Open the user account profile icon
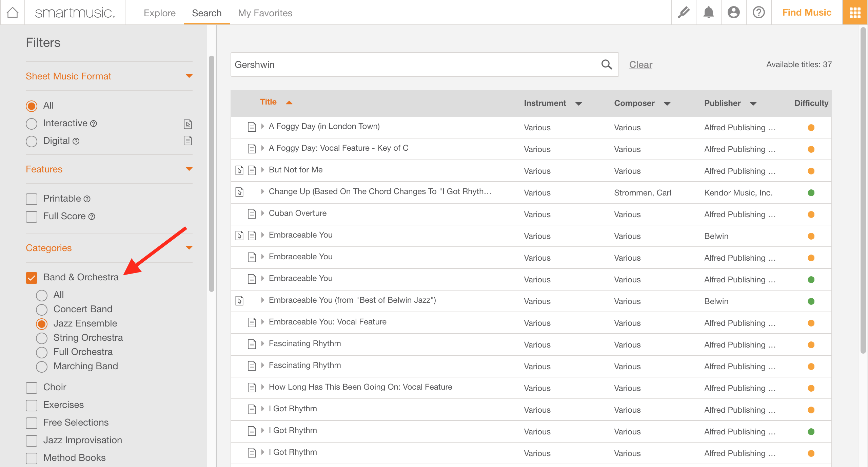868x467 pixels. point(733,13)
